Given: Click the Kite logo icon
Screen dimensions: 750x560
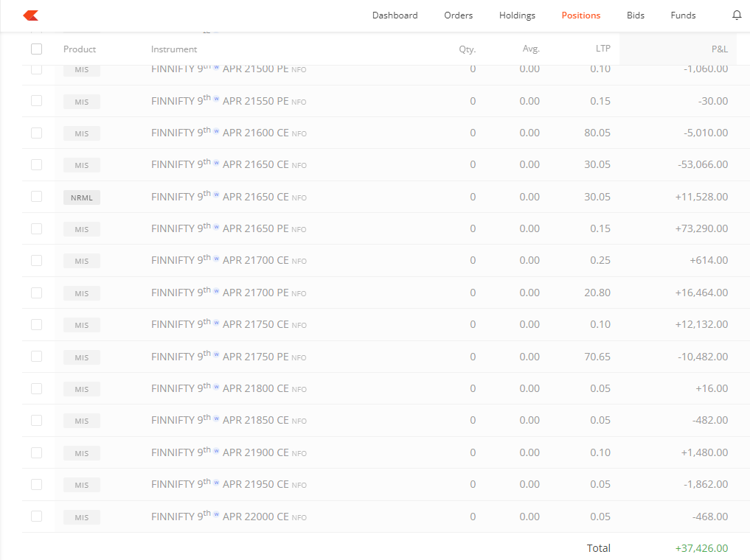Looking at the screenshot, I should pos(31,15).
